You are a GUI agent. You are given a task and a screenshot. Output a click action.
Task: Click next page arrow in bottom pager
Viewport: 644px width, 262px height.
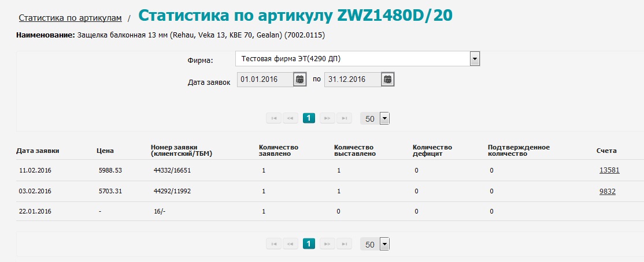(327, 244)
